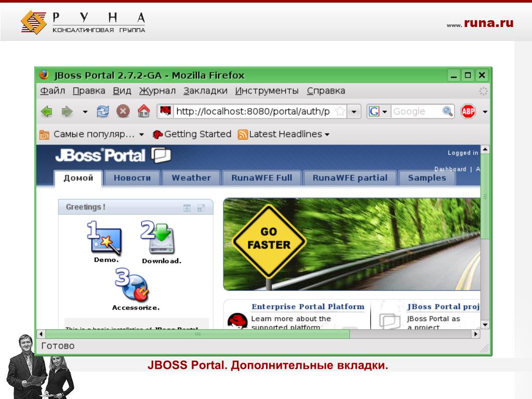
Task: Open the address bar history dropdown
Action: (354, 111)
